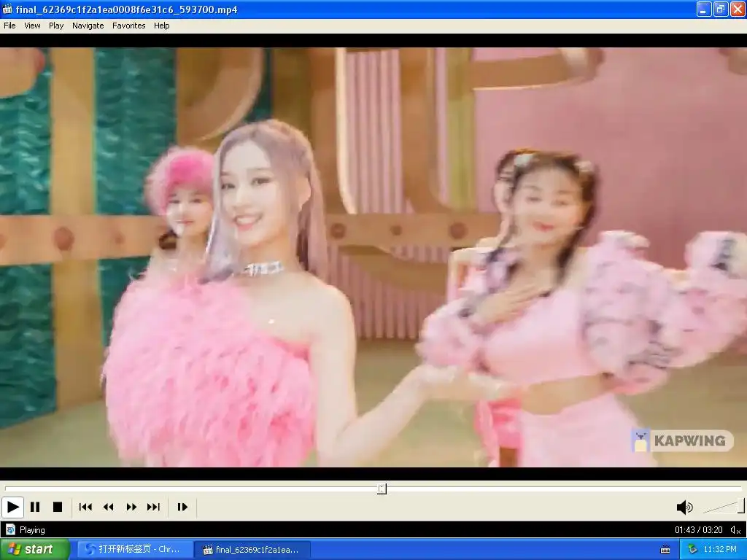
Task: Open the Play menu
Action: [x=56, y=26]
